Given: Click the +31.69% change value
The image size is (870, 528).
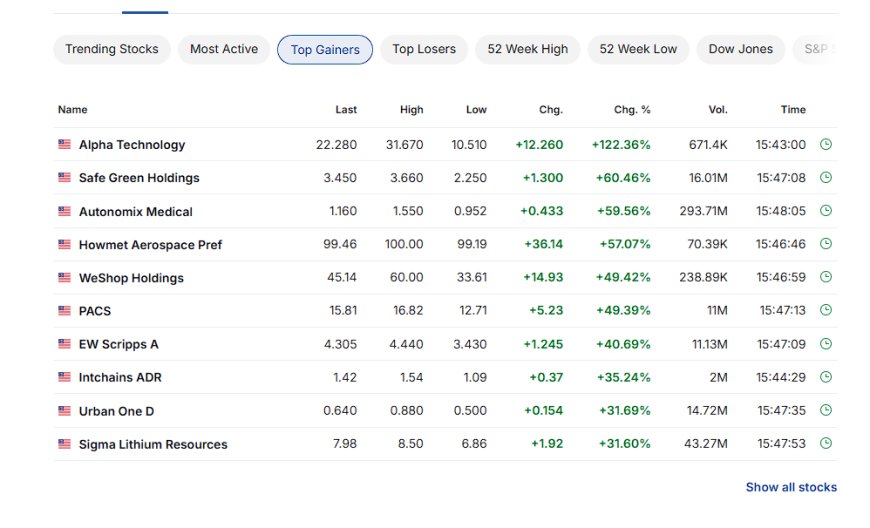Looking at the screenshot, I should [x=624, y=411].
